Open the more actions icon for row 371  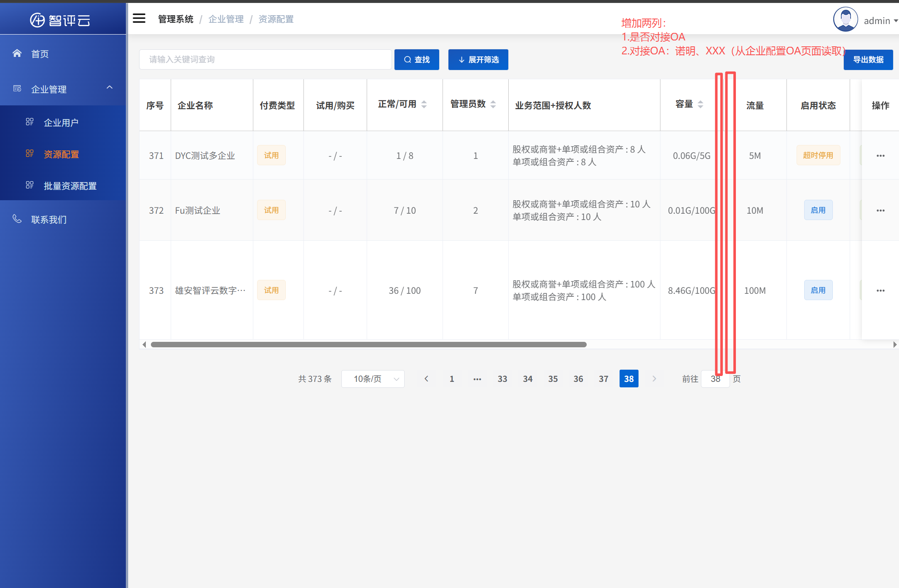(880, 156)
